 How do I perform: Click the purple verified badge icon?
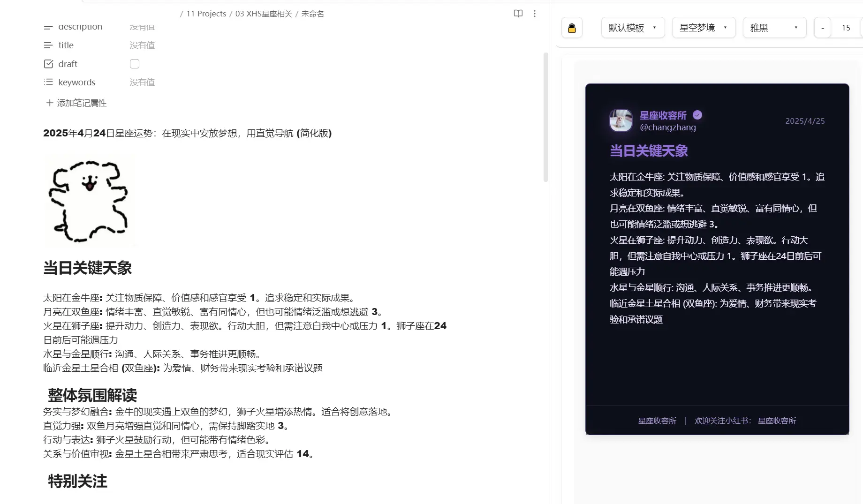(697, 115)
